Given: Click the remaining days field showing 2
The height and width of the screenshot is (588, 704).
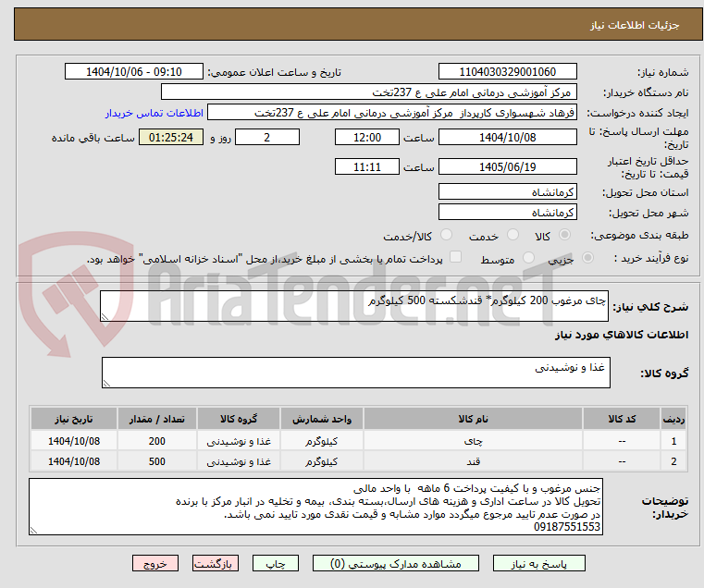Looking at the screenshot, I should tap(267, 138).
